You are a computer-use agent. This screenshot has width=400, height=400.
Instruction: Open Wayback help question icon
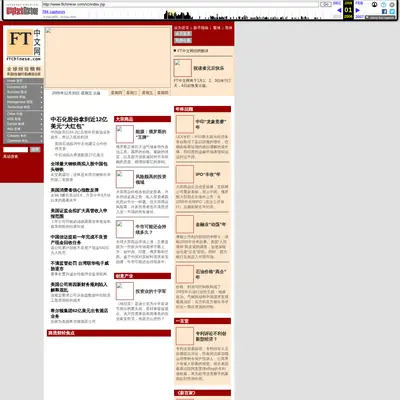[x=383, y=4]
